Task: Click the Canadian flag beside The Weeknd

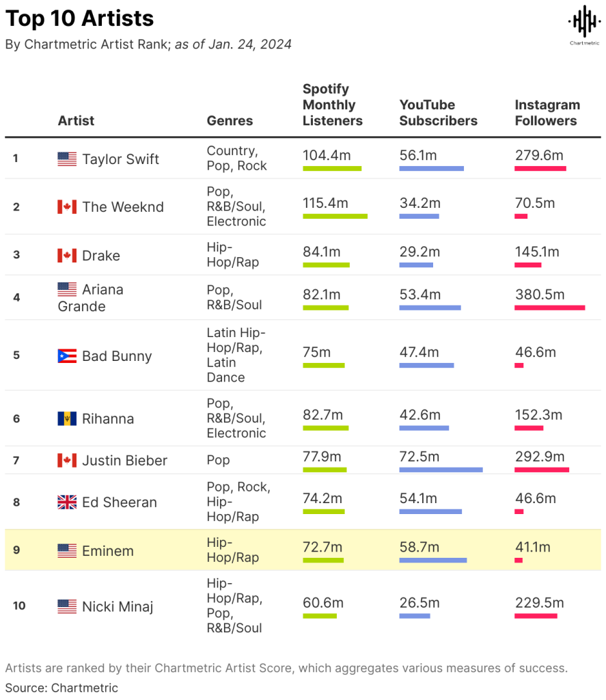Action: [x=67, y=206]
